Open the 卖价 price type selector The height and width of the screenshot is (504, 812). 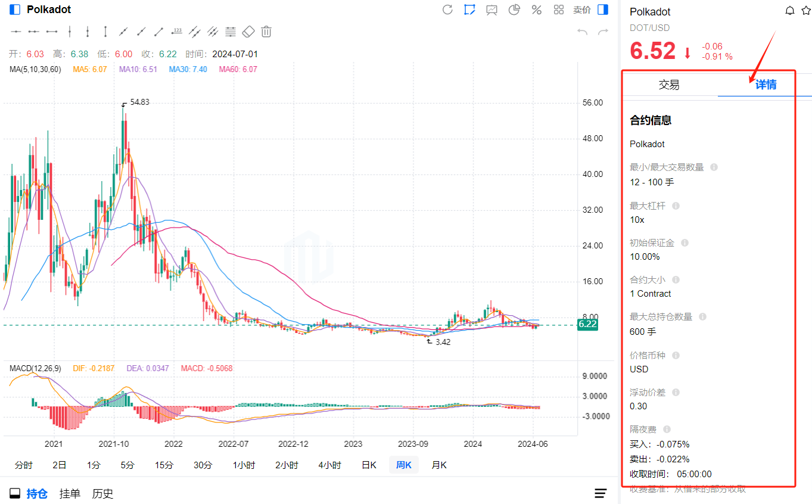(581, 10)
